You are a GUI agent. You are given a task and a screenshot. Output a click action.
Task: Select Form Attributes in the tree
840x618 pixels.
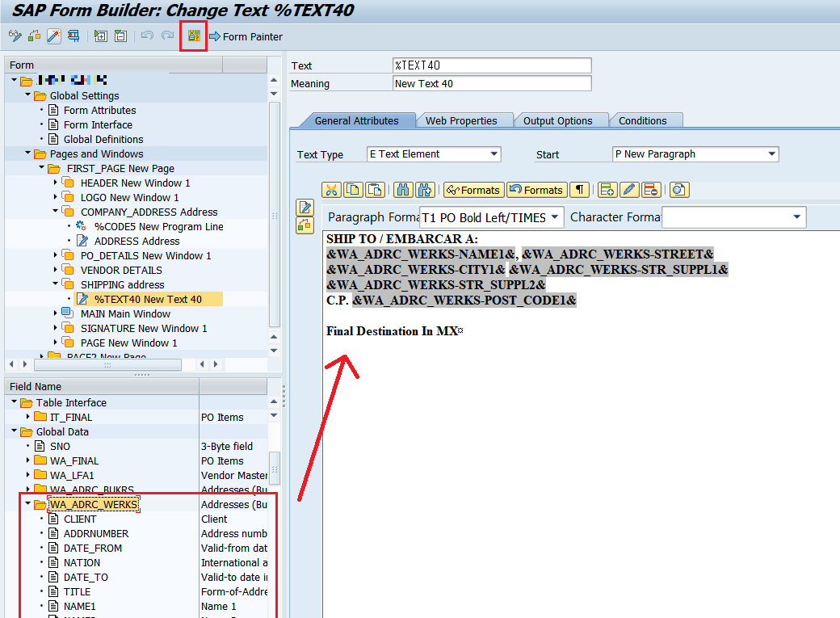click(99, 111)
